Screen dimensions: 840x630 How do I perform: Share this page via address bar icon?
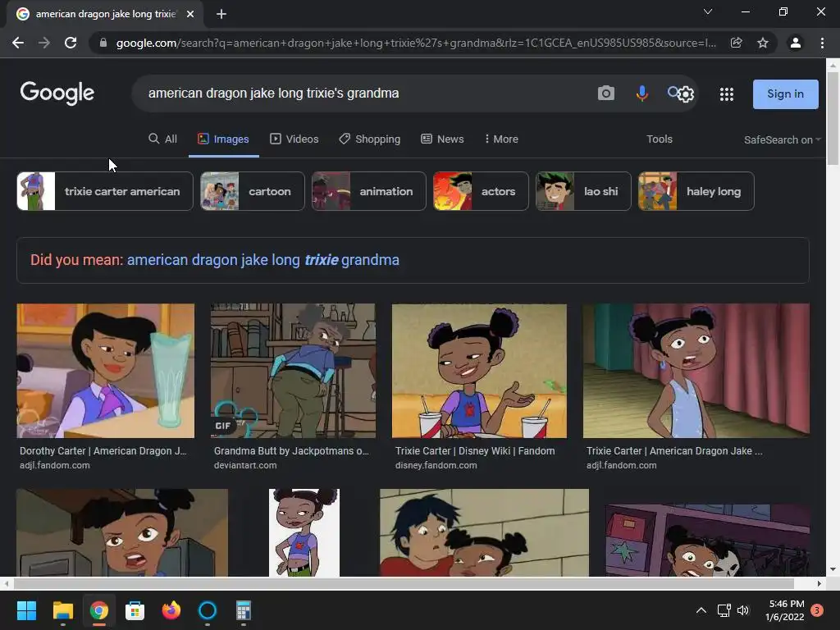tap(736, 43)
